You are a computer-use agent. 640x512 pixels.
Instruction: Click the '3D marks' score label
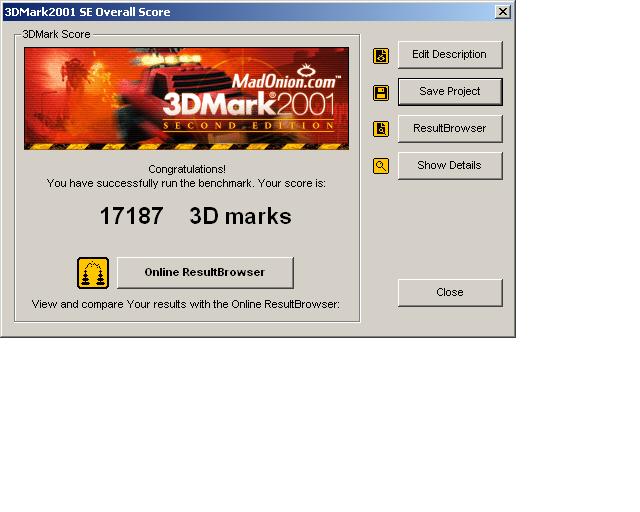(240, 216)
